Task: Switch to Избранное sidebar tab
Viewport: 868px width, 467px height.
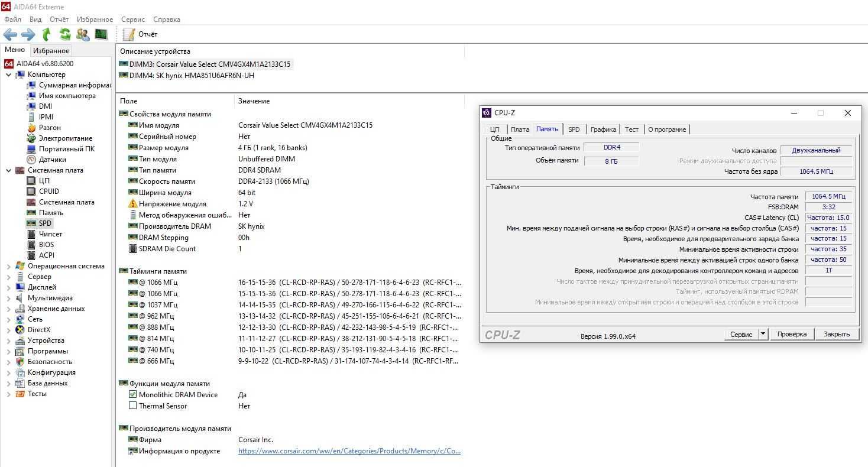Action: point(51,51)
